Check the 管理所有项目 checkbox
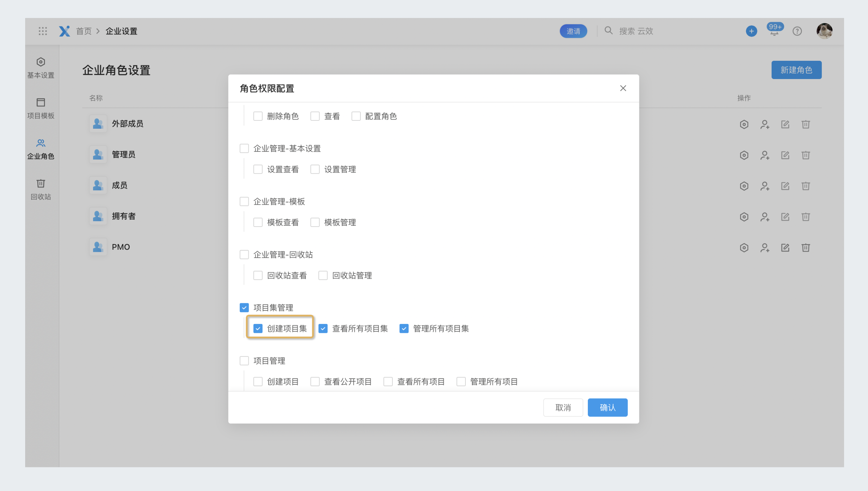The image size is (868, 491). (x=461, y=381)
